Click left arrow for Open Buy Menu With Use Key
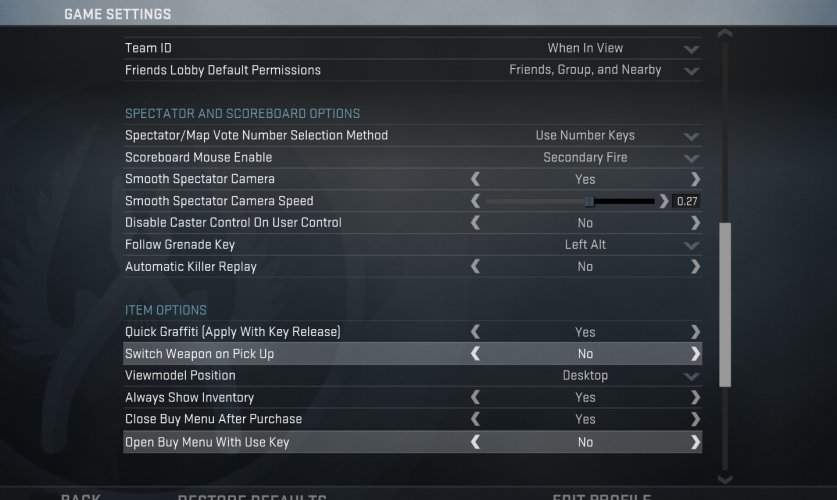 pyautogui.click(x=475, y=442)
